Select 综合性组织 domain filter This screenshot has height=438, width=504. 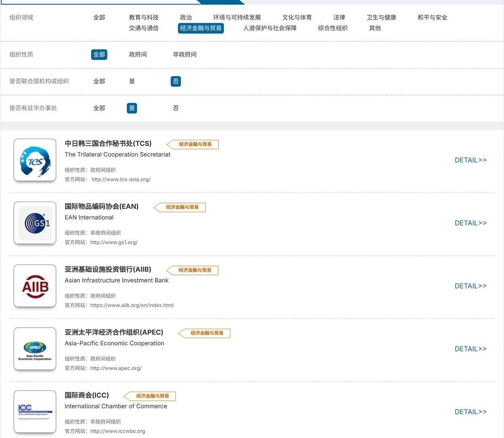(x=333, y=28)
